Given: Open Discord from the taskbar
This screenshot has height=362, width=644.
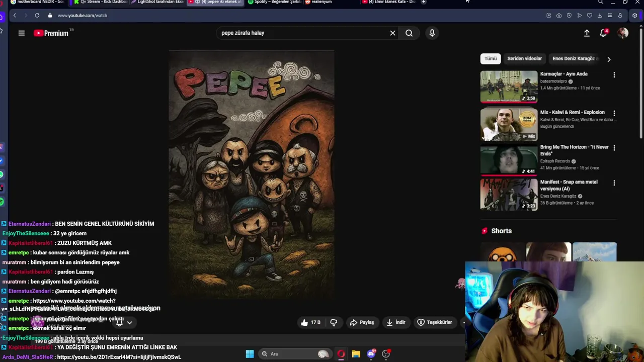Looking at the screenshot, I should 371,354.
